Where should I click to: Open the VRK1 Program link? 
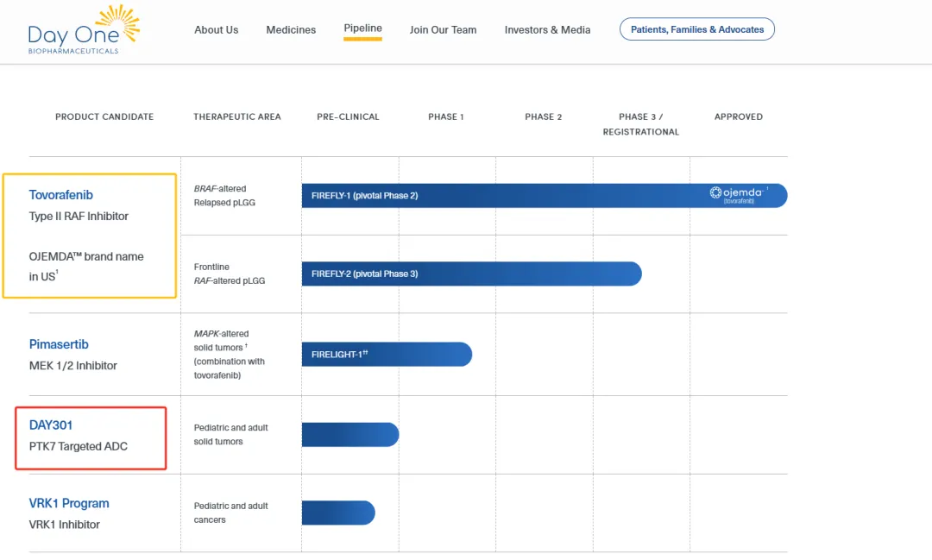pos(69,503)
